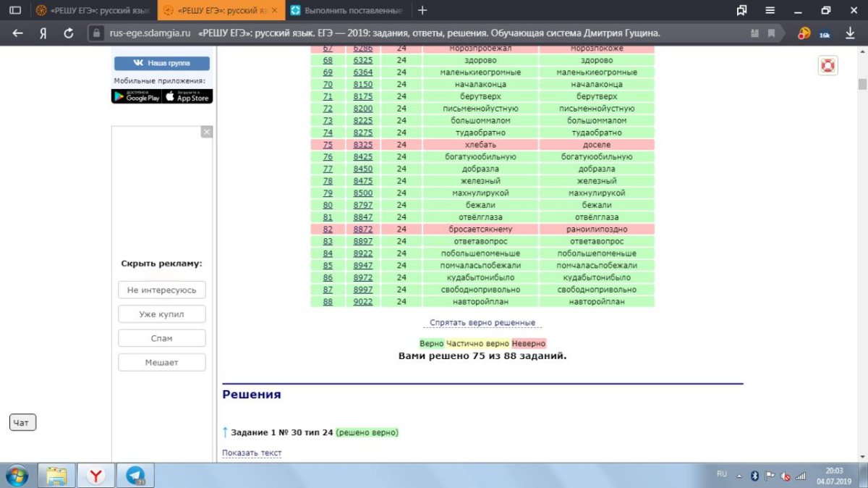Open a new tab with plus button
The height and width of the screenshot is (488, 868).
[x=422, y=10]
